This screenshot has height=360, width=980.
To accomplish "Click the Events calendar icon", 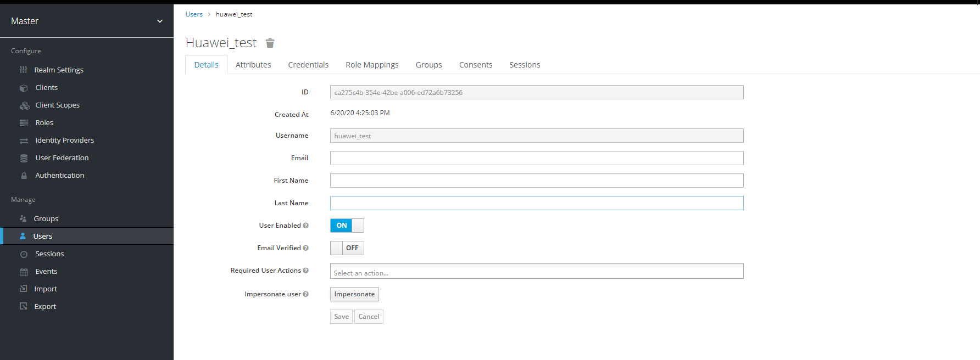I will (x=24, y=272).
